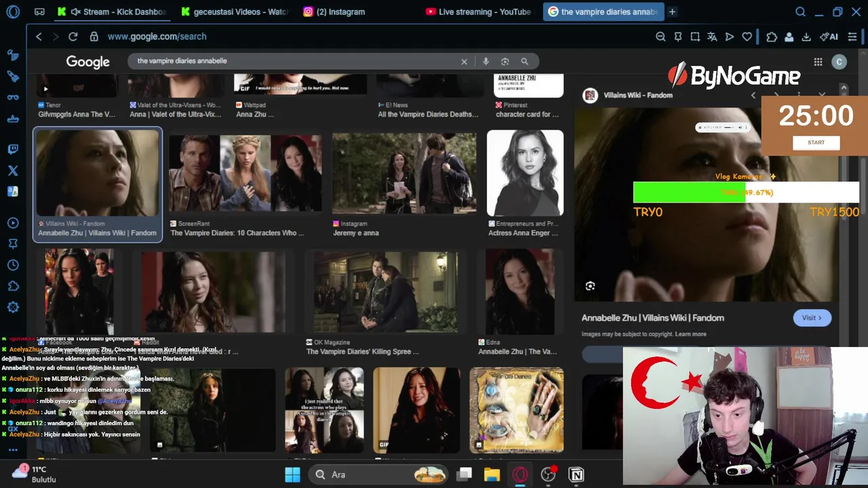Open the downloads icon
The height and width of the screenshot is (488, 868).
pos(806,37)
